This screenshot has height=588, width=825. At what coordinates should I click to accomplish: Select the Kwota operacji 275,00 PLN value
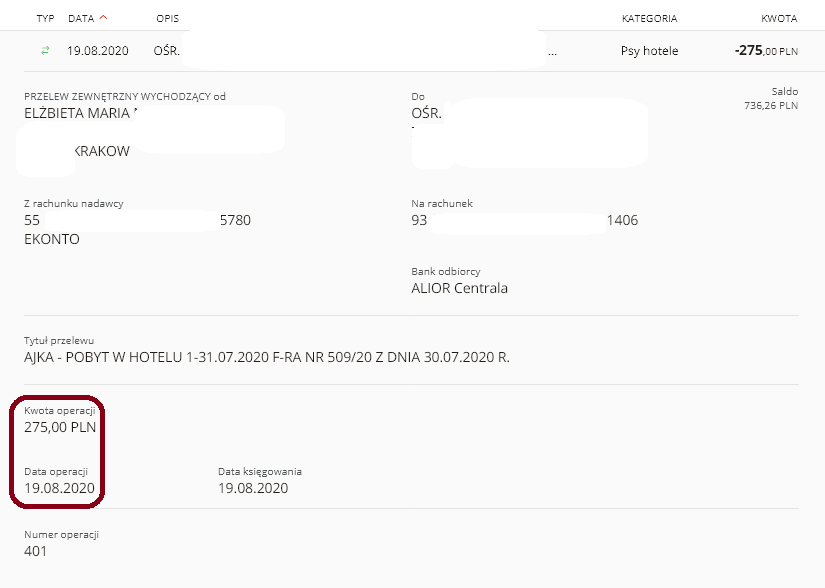(x=60, y=427)
